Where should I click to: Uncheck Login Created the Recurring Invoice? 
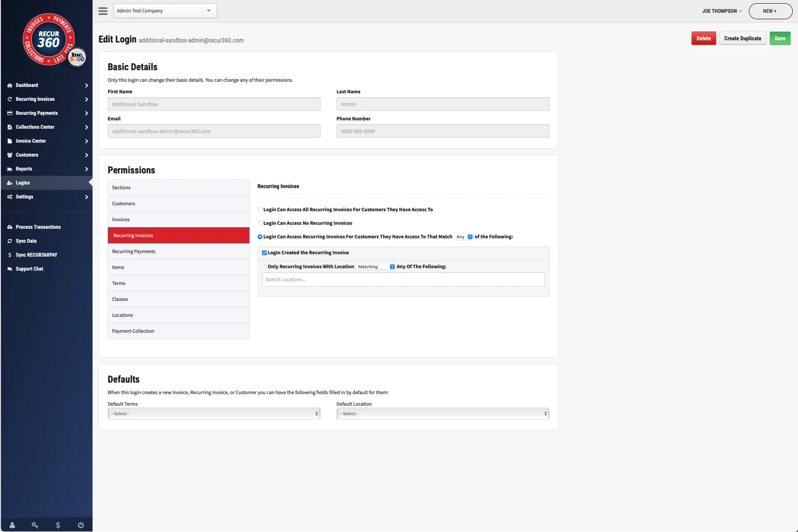point(264,253)
